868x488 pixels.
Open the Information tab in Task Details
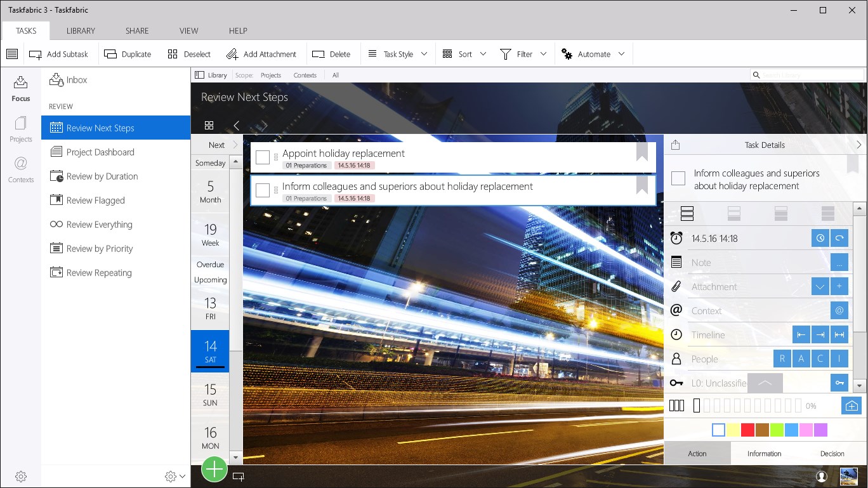click(764, 454)
